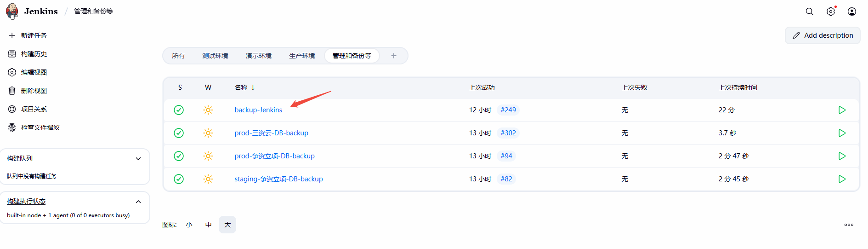Click success status icon of prod-争资立项-DB-backup
This screenshot has height=249, width=868.
(x=179, y=156)
